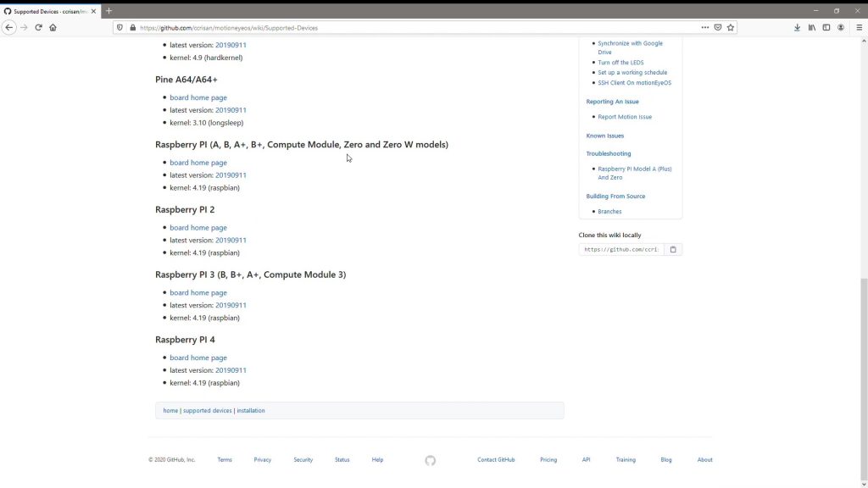Click the browser back arrow button
868x488 pixels.
tap(9, 27)
